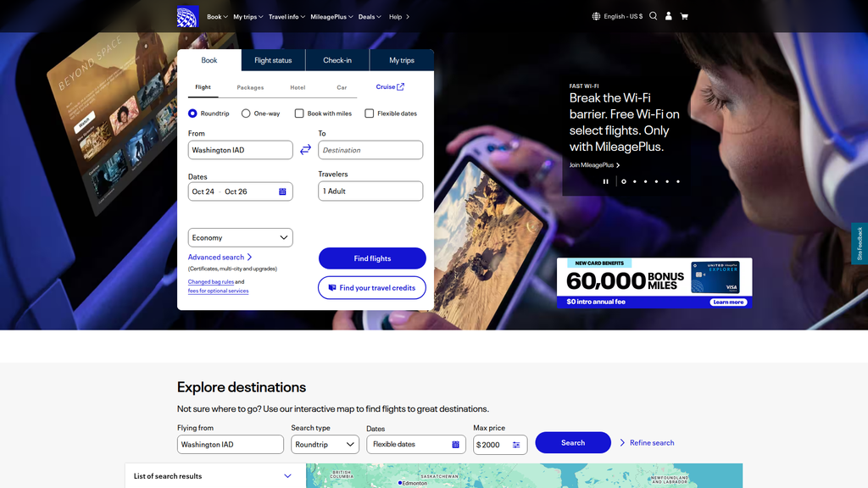The height and width of the screenshot is (488, 868).
Task: Pause the promo carousel
Action: [605, 181]
